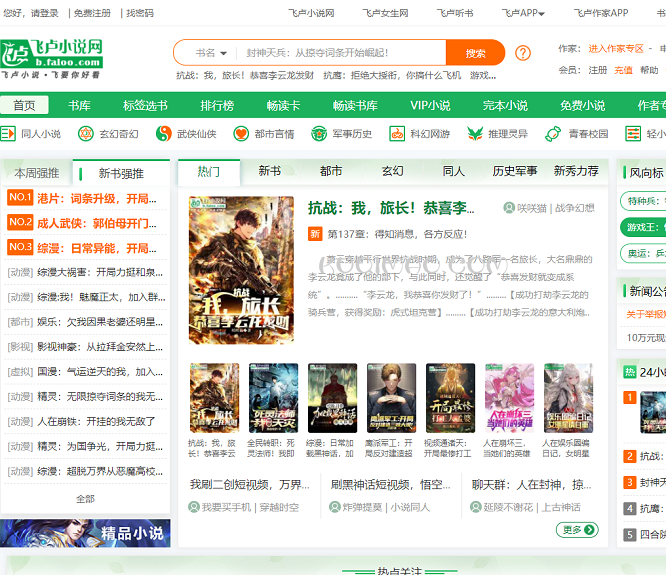Click the orange 充值 link
Image resolution: width=666 pixels, height=575 pixels.
(623, 70)
